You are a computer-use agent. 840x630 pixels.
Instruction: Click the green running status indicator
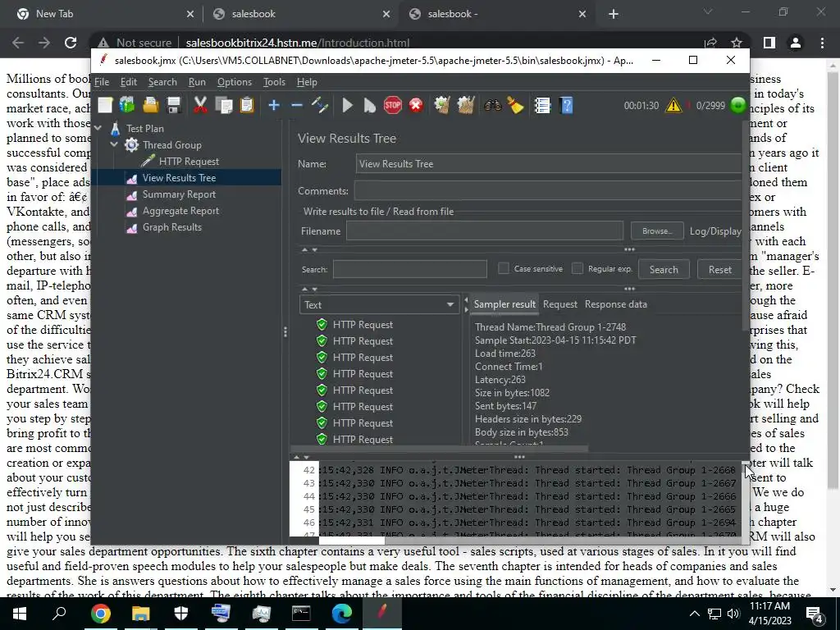coord(738,105)
